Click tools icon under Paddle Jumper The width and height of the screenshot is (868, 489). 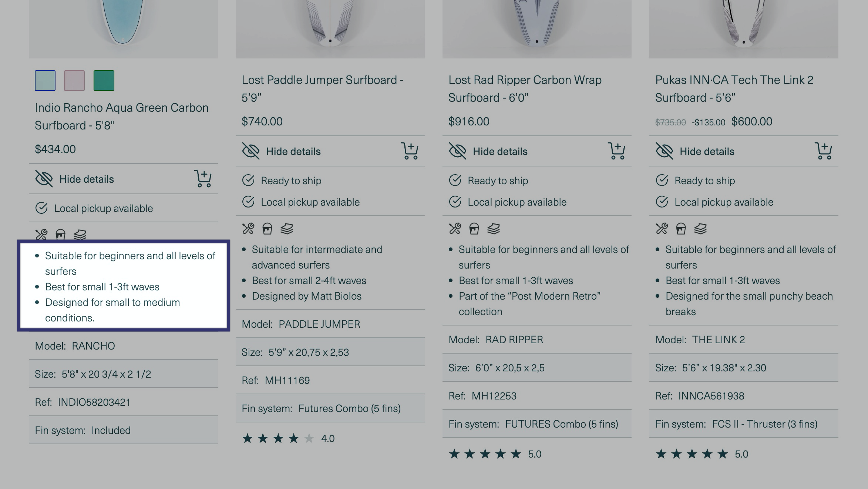point(248,229)
